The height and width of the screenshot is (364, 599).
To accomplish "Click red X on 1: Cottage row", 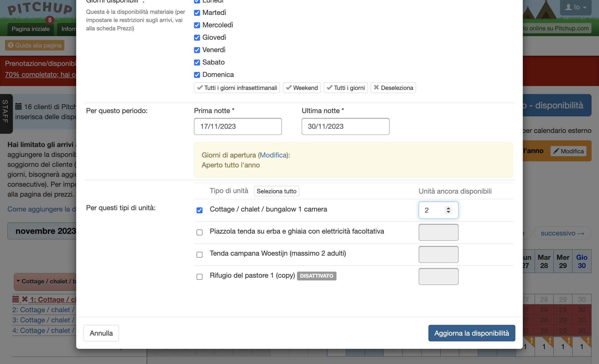I will coord(25,299).
